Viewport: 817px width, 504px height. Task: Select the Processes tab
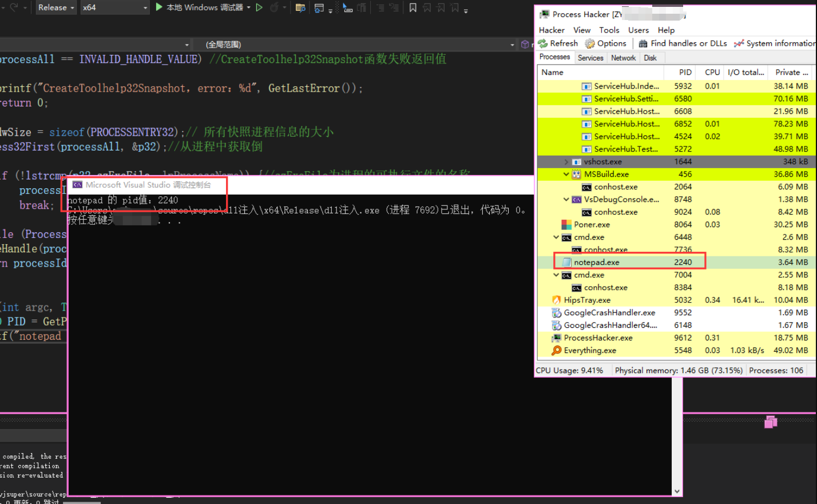554,57
